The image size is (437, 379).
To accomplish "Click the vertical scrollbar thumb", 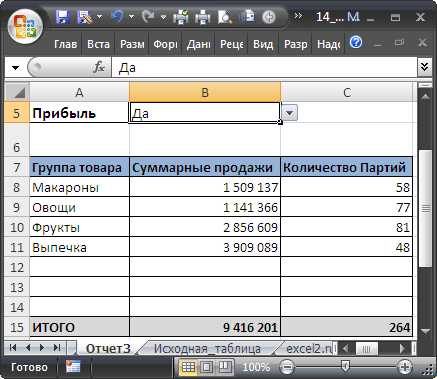I will (425, 208).
